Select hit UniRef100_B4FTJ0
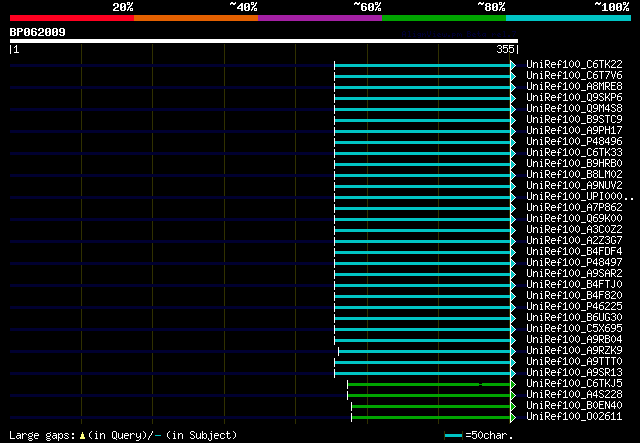The image size is (640, 443). click(574, 285)
